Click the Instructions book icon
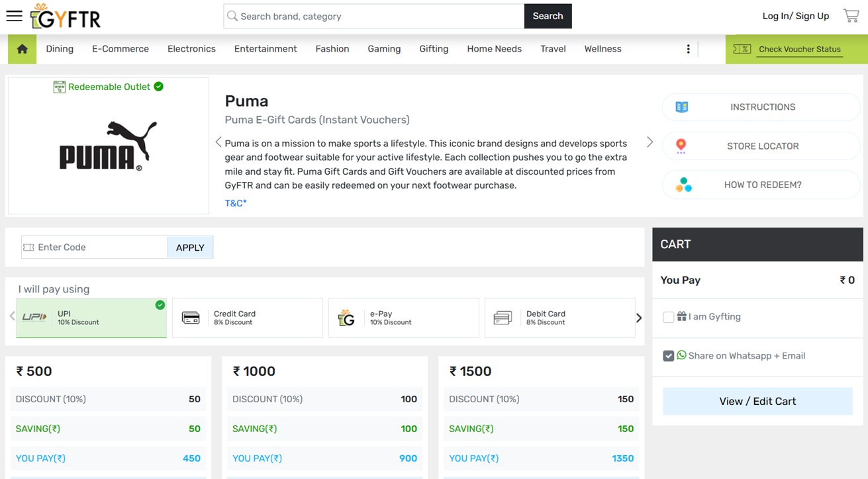The image size is (868, 479). click(x=681, y=107)
